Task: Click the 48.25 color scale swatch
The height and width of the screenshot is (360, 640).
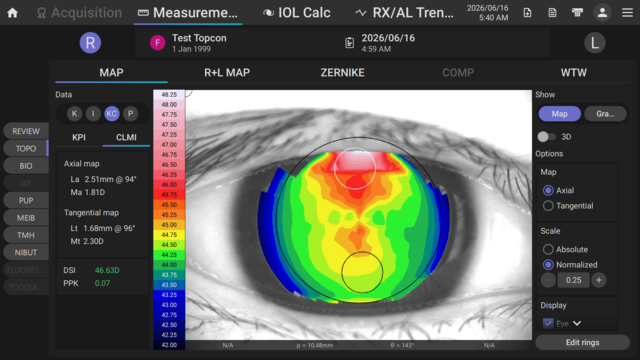Action: coord(169,95)
